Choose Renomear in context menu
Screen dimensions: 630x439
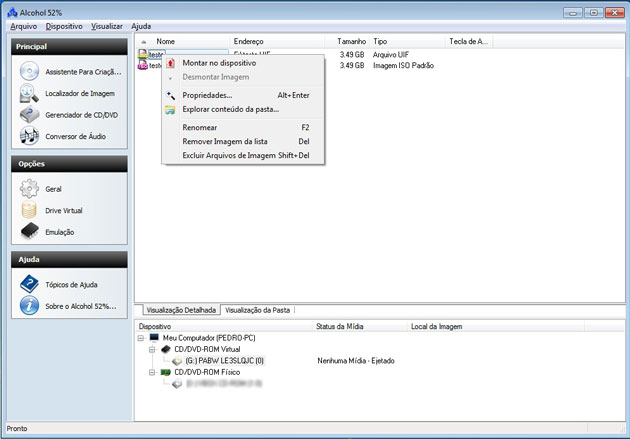[243, 127]
